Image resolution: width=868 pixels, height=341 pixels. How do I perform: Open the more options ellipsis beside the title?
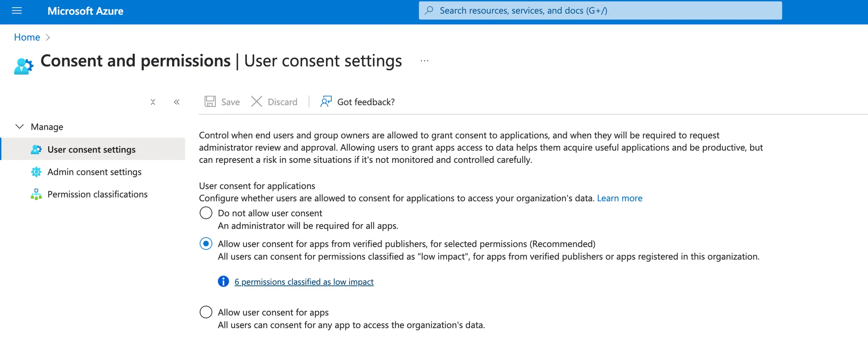[x=424, y=61]
